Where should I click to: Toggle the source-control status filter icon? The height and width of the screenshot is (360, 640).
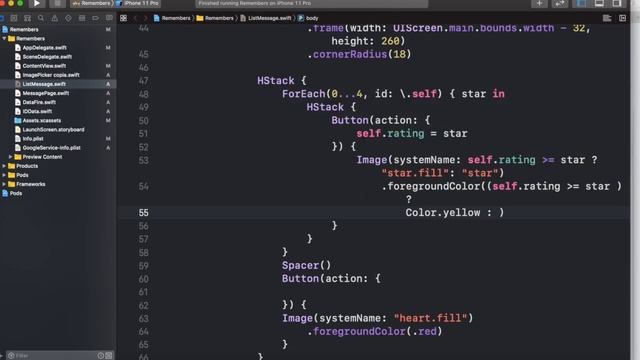pos(109,356)
